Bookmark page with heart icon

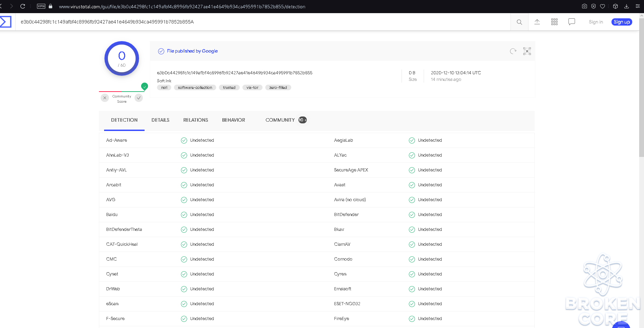click(x=602, y=6)
